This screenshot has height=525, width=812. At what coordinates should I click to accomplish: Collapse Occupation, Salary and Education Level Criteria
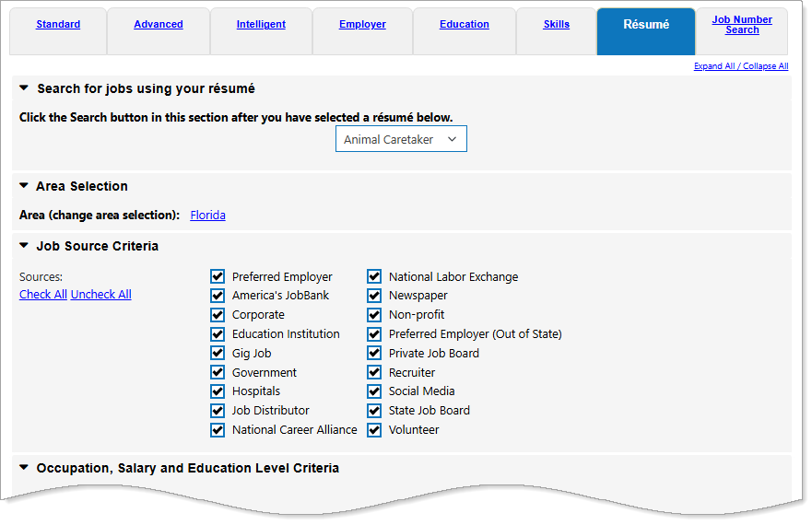click(x=25, y=468)
